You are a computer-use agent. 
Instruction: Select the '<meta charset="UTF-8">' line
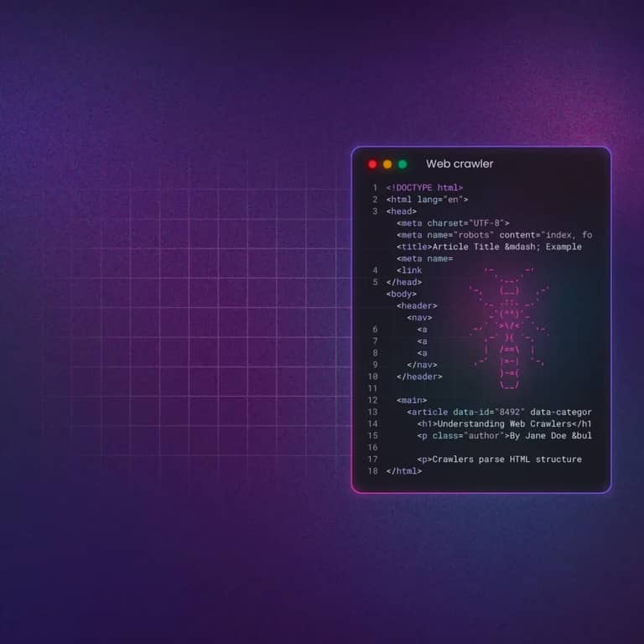[x=453, y=223]
